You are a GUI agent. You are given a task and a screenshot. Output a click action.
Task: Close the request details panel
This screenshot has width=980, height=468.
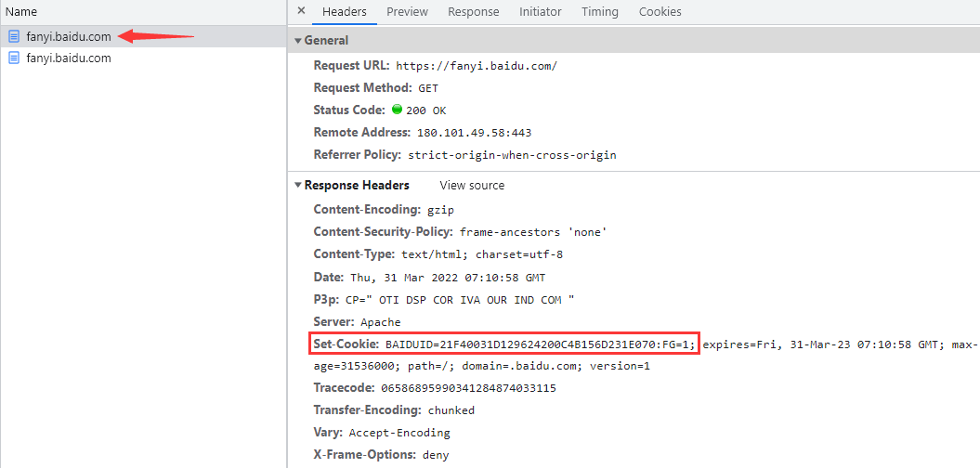click(301, 11)
